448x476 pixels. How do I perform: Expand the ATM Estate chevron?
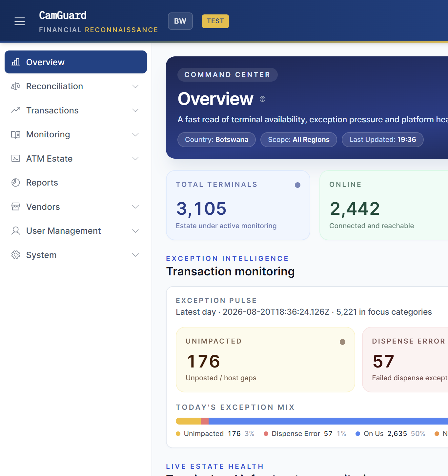135,159
